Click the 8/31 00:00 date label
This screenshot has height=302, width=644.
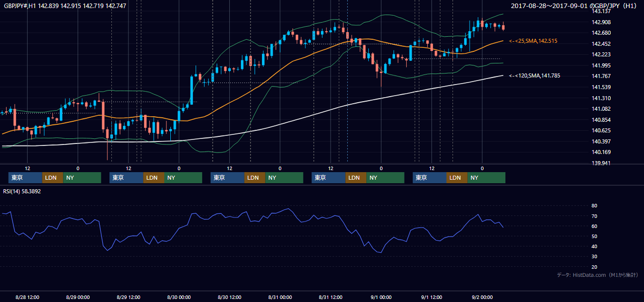[x=280, y=297]
